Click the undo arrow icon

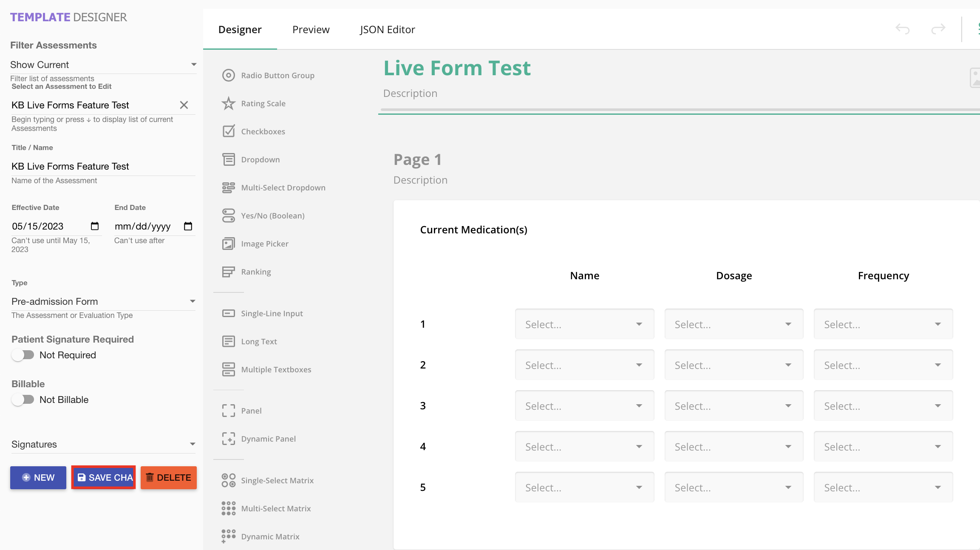point(902,29)
